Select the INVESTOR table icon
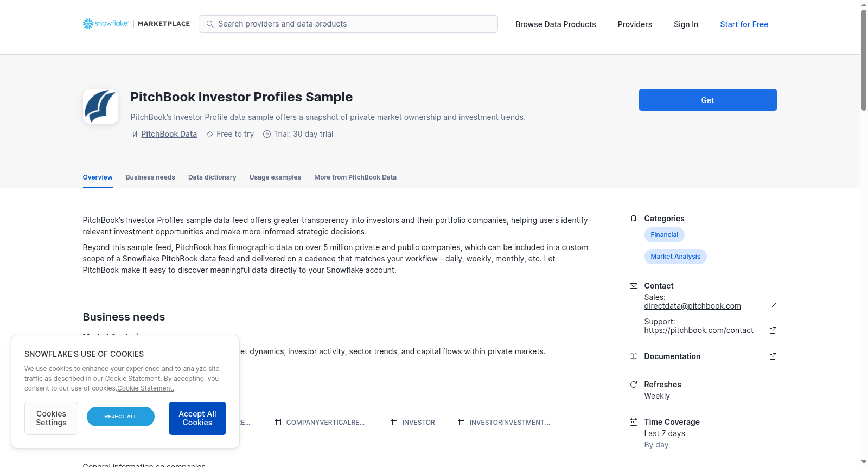868x467 pixels. (x=394, y=422)
